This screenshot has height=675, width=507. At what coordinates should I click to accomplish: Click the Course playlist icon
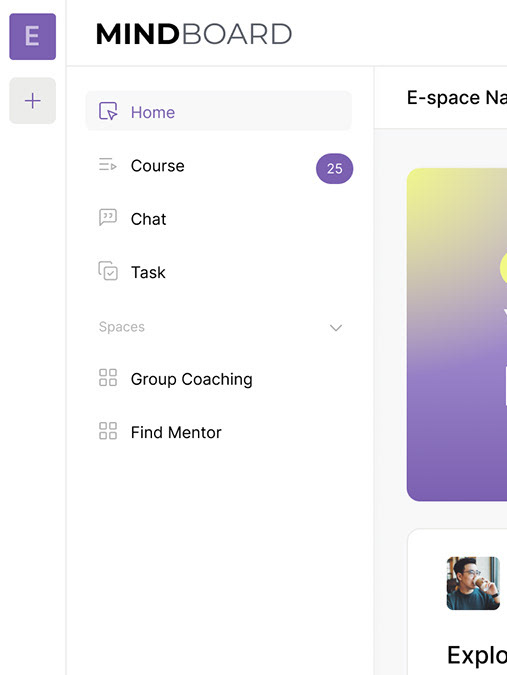coord(108,164)
